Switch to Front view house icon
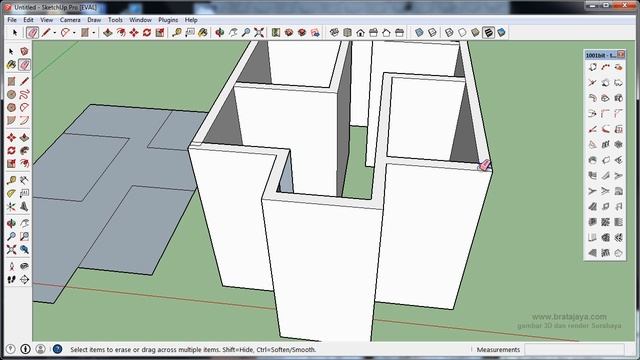The image size is (640, 360). [360, 33]
